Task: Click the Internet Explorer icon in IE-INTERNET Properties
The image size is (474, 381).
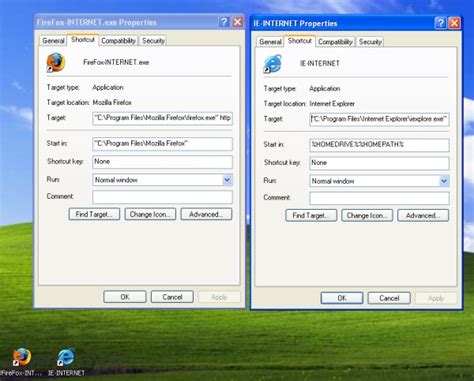Action: [x=273, y=64]
